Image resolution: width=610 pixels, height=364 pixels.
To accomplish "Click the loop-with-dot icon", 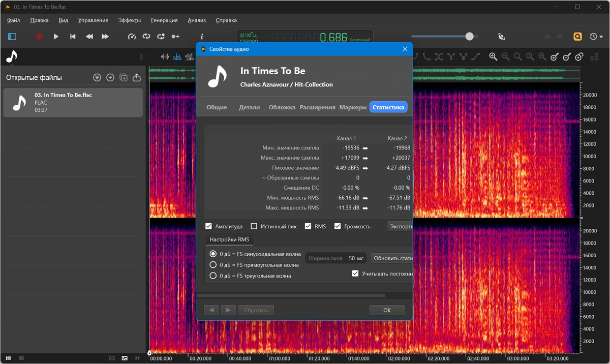I will coord(161,37).
